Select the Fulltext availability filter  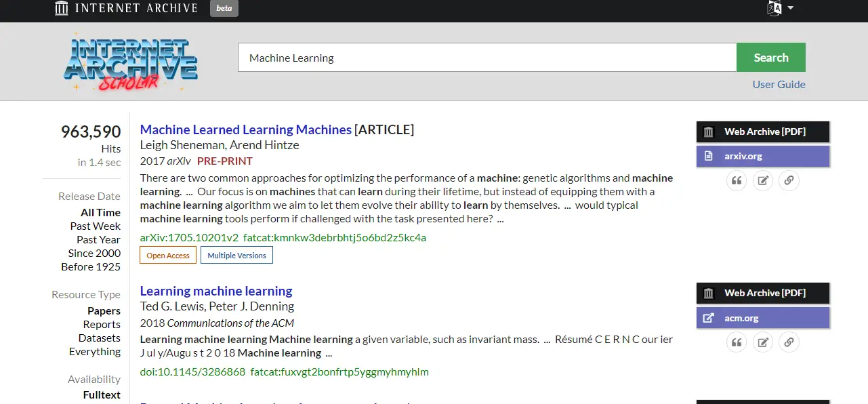point(102,395)
